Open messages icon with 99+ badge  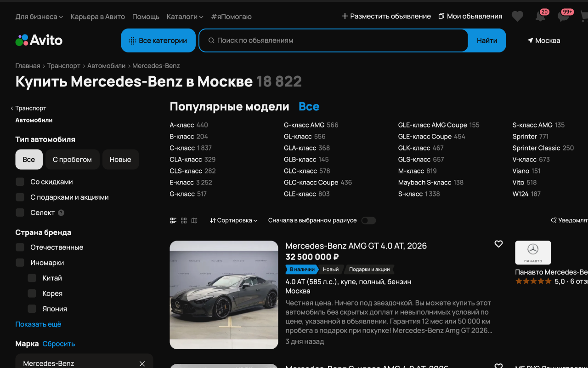point(564,16)
